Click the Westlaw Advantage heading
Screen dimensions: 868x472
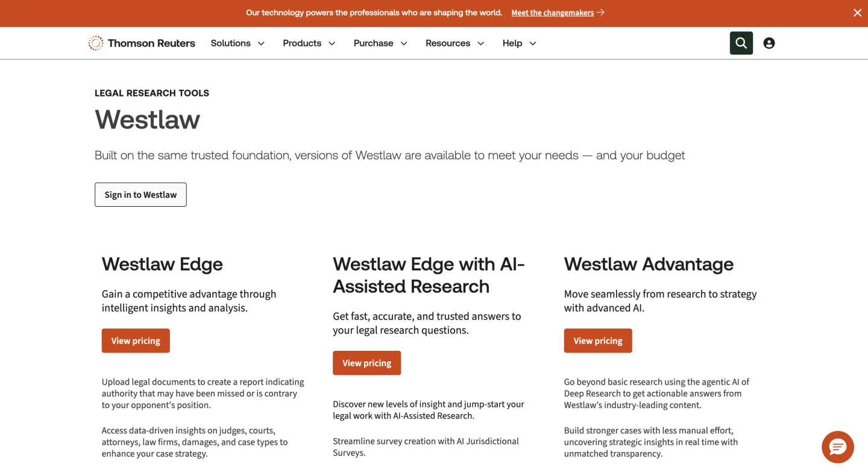tap(649, 264)
